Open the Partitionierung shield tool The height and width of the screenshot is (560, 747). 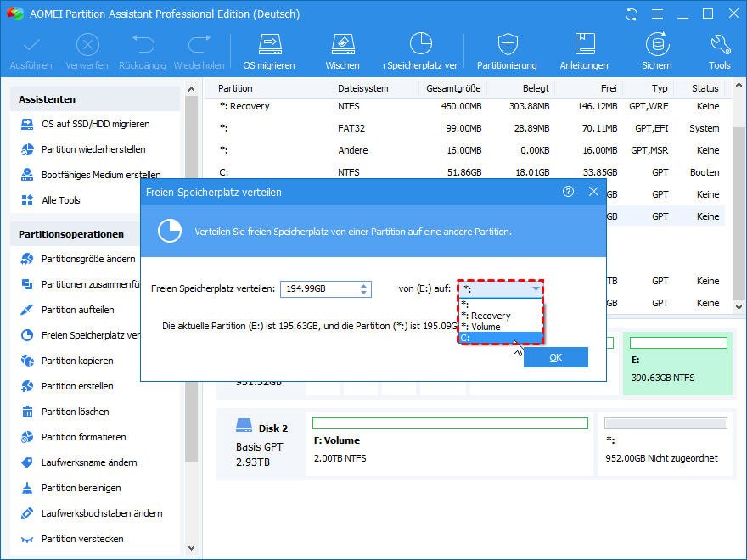tap(507, 52)
